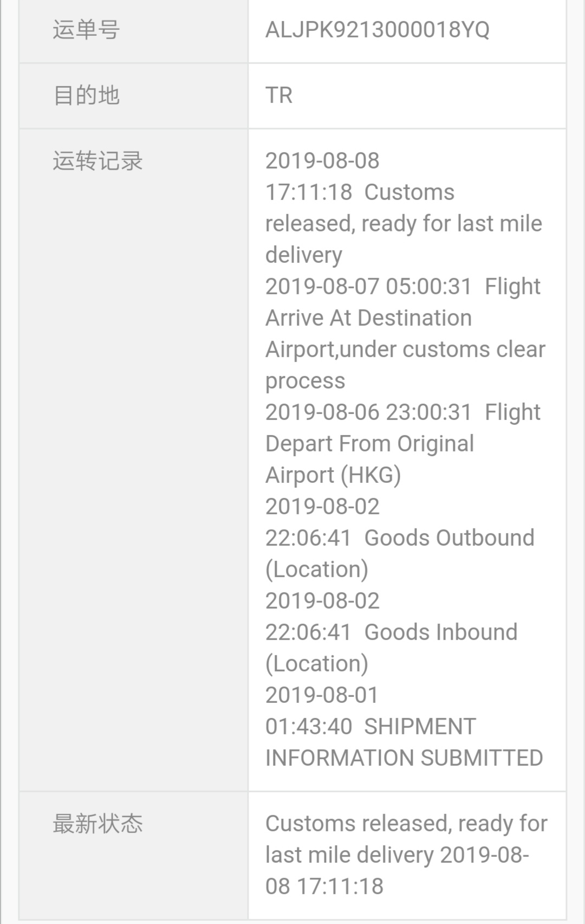
Task: Select the destination value TR
Action: click(x=279, y=95)
